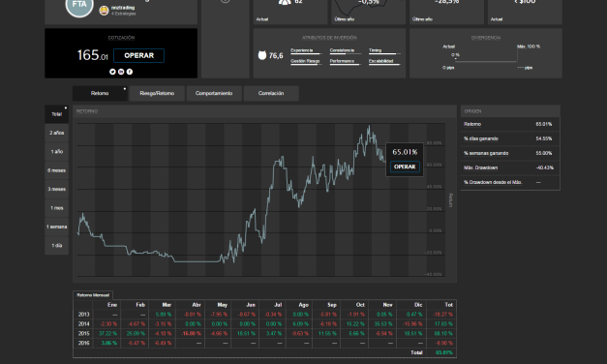This screenshot has width=607, height=364.
Task: Click the nnztrading username link
Action: tap(123, 8)
